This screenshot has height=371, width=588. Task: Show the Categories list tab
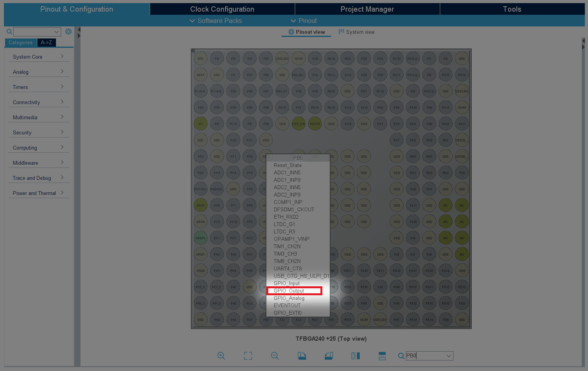[x=21, y=43]
